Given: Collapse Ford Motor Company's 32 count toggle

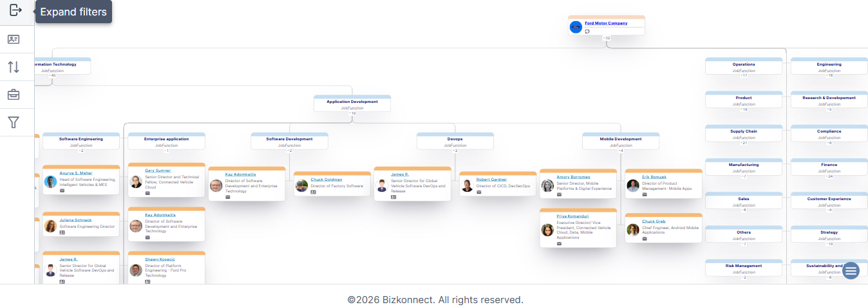Looking at the screenshot, I should 607,38.
